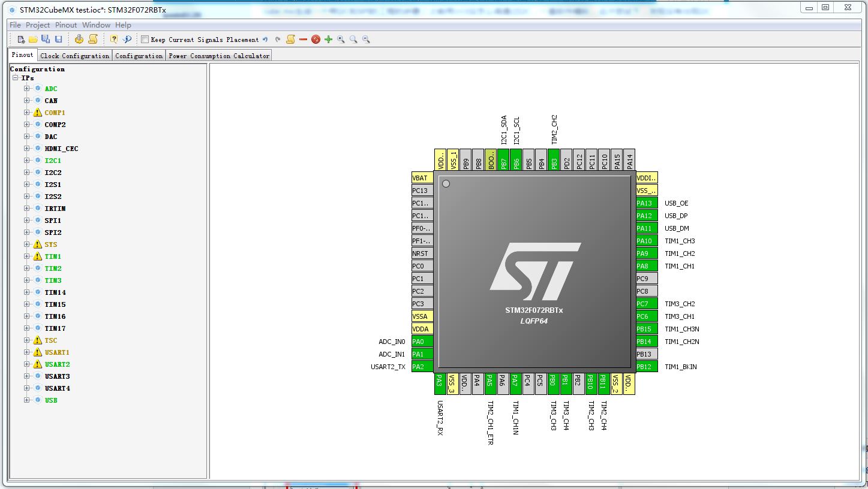The image size is (868, 489).
Task: Enable Keep Current Signals Placement checkbox
Action: tap(145, 40)
